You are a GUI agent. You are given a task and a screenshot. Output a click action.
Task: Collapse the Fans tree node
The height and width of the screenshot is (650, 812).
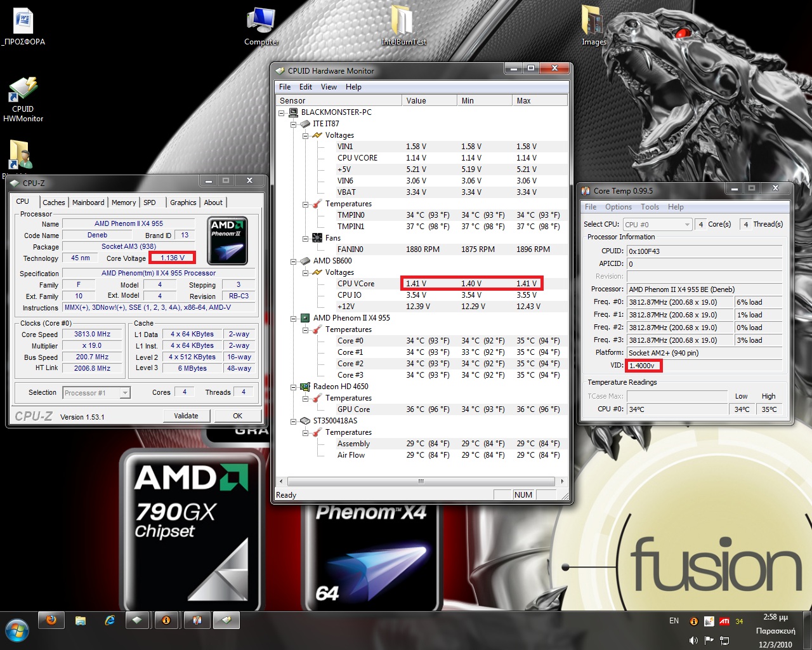coord(305,239)
